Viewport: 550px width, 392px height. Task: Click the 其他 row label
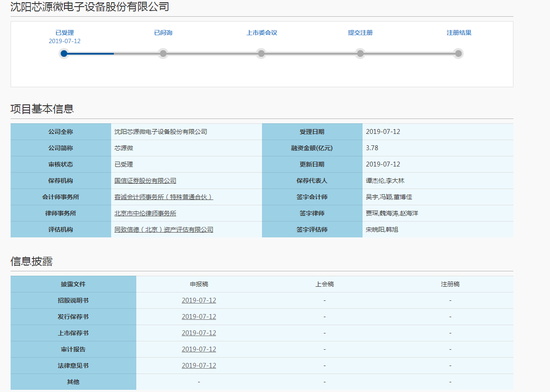(73, 382)
